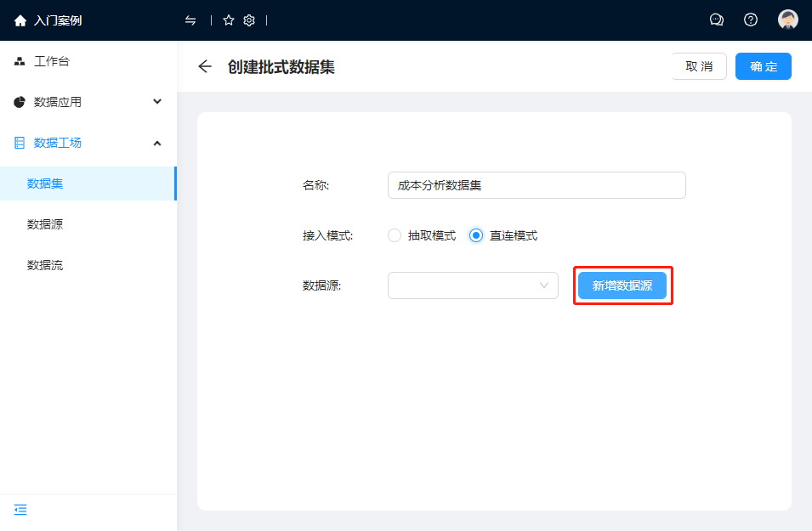812x531 pixels.
Task: Collapse the sidebar using bottom menu icon
Action: [x=20, y=510]
